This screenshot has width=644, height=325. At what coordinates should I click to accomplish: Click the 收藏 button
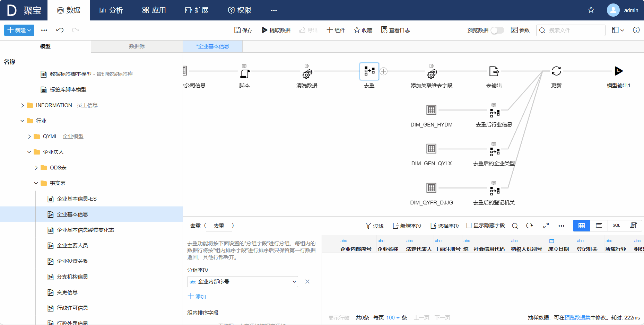[x=363, y=30]
